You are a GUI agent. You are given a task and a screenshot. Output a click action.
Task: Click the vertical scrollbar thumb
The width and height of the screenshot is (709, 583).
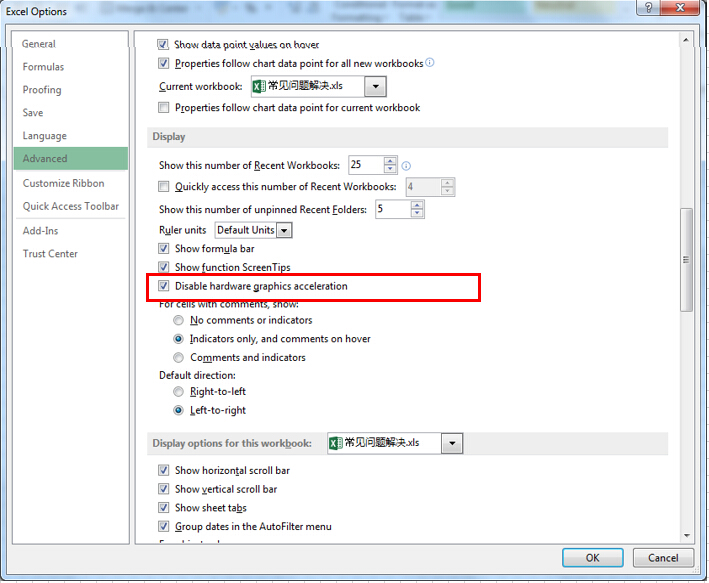pyautogui.click(x=686, y=260)
